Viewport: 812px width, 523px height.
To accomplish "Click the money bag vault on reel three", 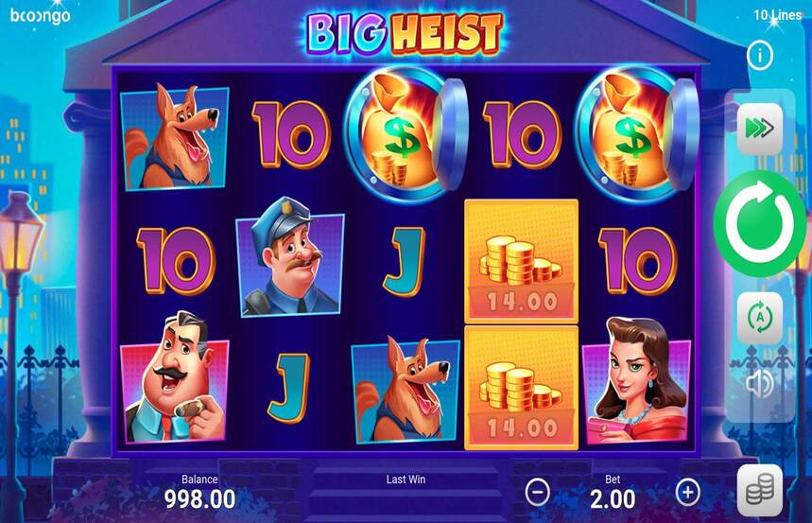I will click(406, 134).
